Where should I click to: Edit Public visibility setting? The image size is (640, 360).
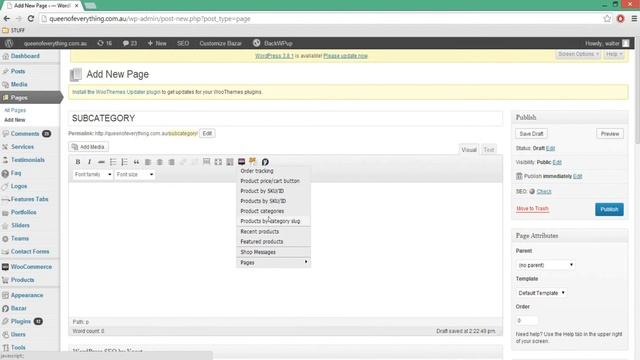coord(557,162)
